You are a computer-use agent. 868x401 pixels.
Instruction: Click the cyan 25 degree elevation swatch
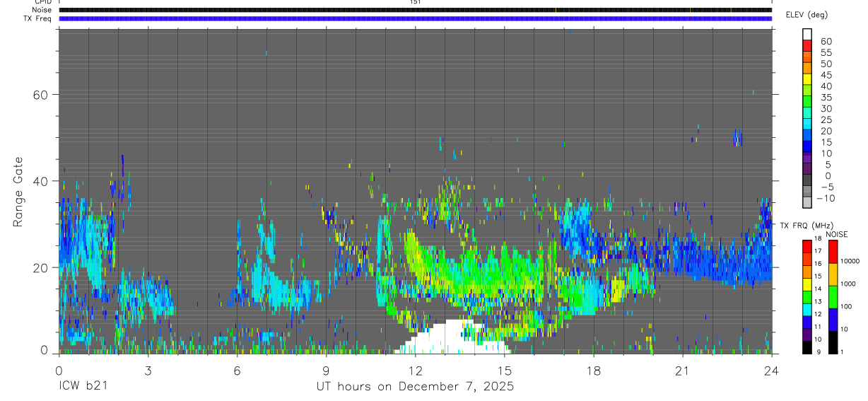[x=807, y=124]
